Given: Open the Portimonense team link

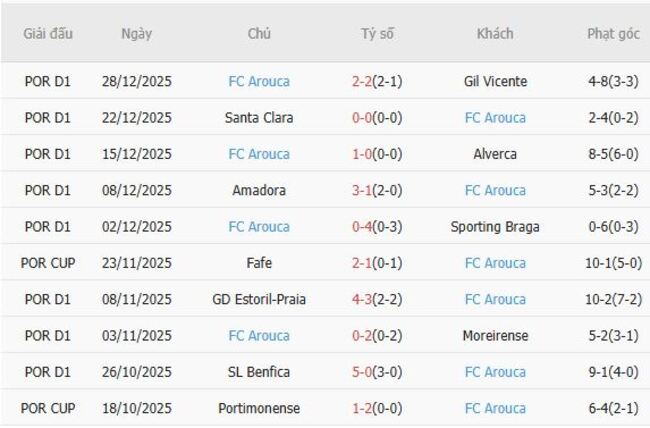Looking at the screenshot, I should 259,408.
